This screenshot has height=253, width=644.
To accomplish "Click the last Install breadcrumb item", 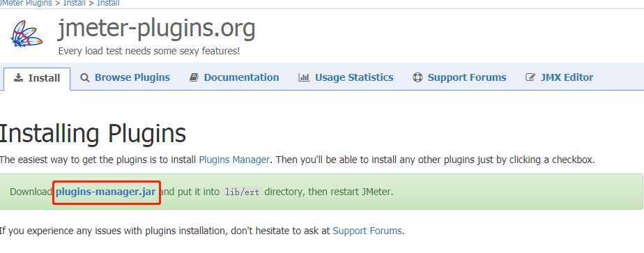I will 109,3.
